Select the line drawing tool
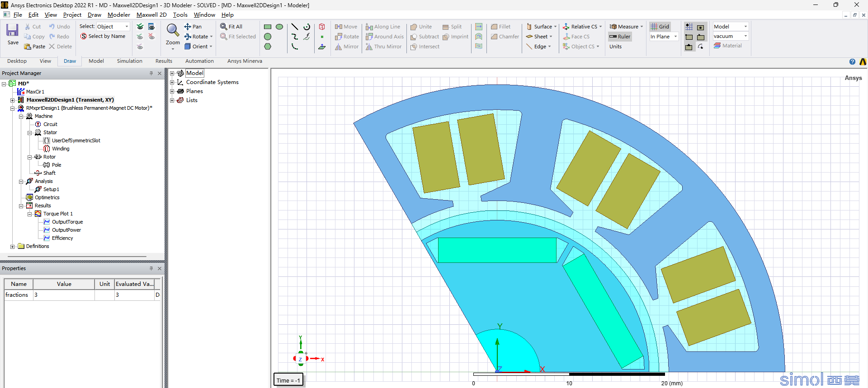The image size is (868, 388). pyautogui.click(x=295, y=27)
